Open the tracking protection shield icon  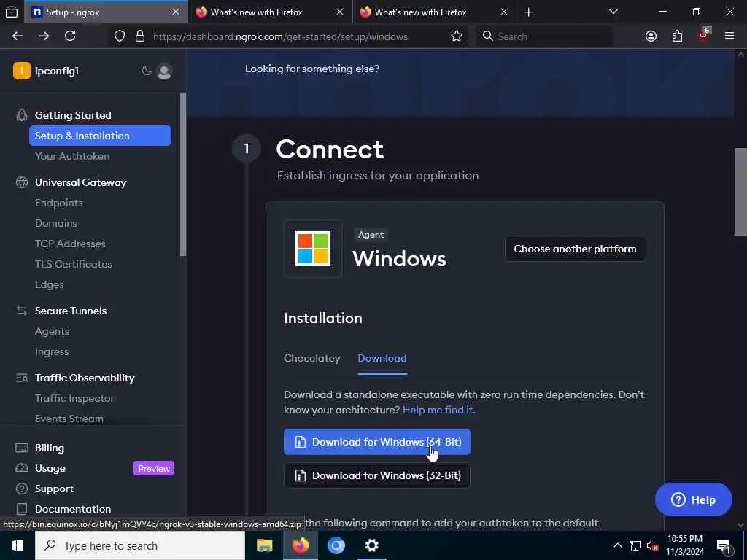coord(120,36)
